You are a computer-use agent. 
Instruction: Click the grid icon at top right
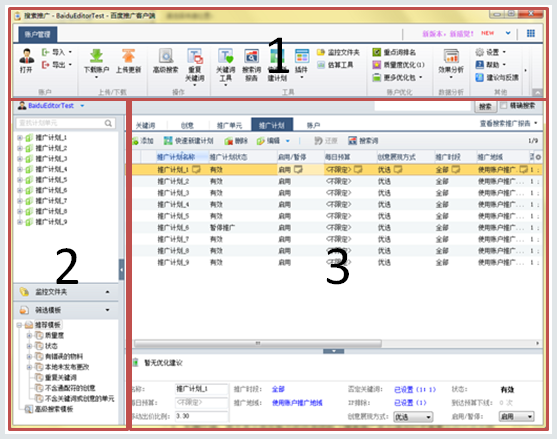(x=531, y=33)
